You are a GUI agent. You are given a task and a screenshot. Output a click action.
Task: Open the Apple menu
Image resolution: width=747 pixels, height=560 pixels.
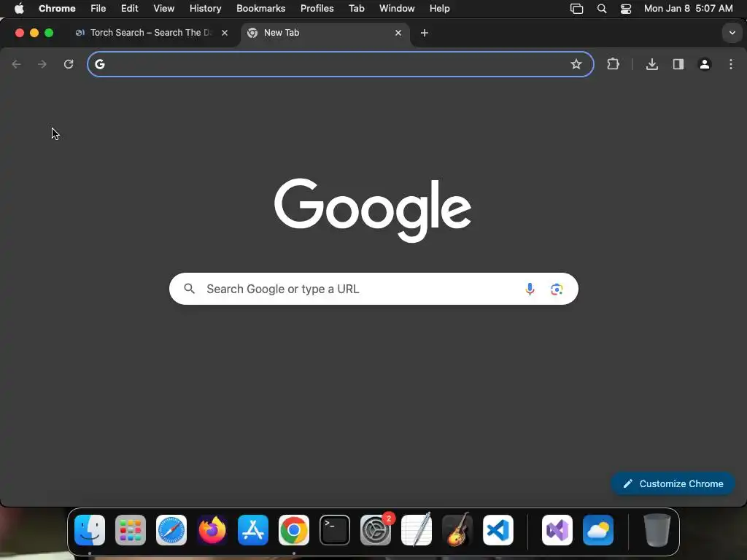tap(19, 9)
